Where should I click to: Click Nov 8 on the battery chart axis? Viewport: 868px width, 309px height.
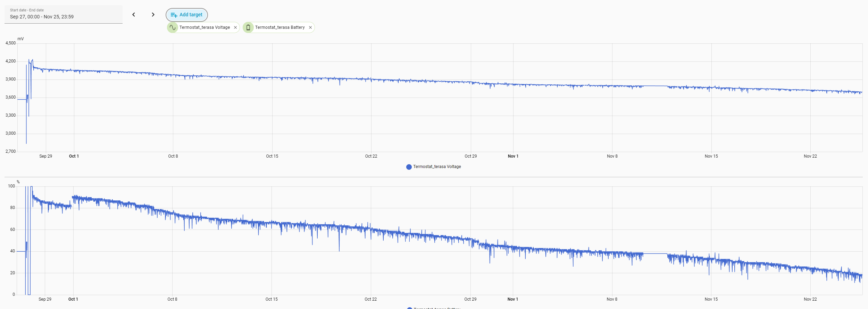click(612, 299)
